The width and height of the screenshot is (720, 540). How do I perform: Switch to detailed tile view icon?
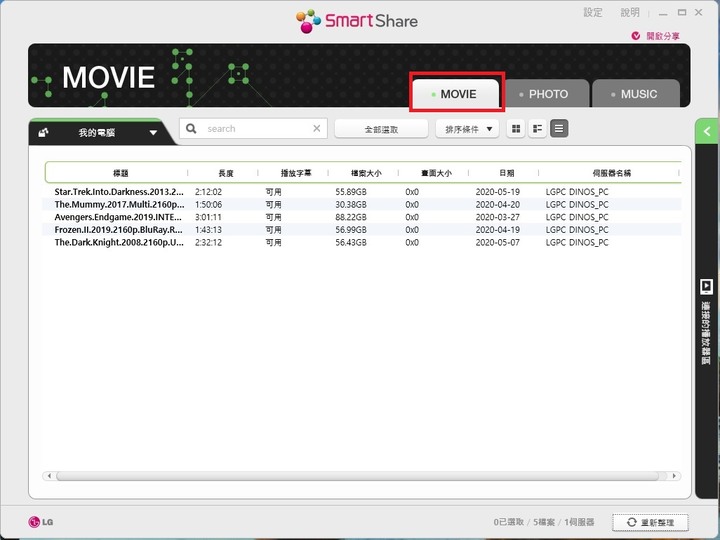537,129
